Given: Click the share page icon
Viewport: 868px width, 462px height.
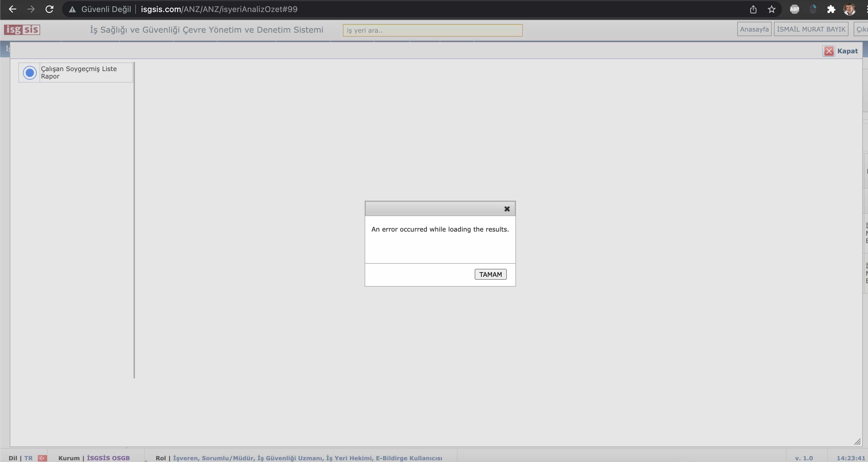Looking at the screenshot, I should coord(753,9).
